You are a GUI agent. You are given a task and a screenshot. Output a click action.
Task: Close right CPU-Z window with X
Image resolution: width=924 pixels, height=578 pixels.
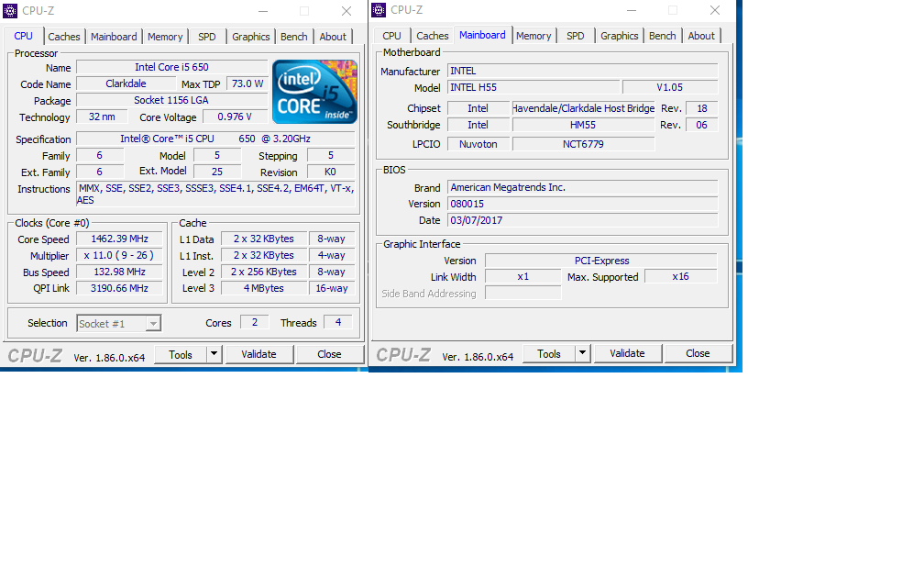[x=715, y=11]
